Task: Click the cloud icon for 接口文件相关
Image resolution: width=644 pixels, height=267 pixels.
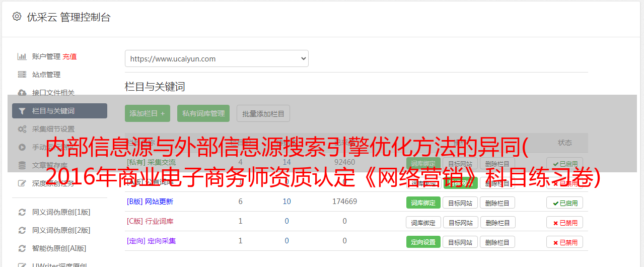Action: coord(22,93)
